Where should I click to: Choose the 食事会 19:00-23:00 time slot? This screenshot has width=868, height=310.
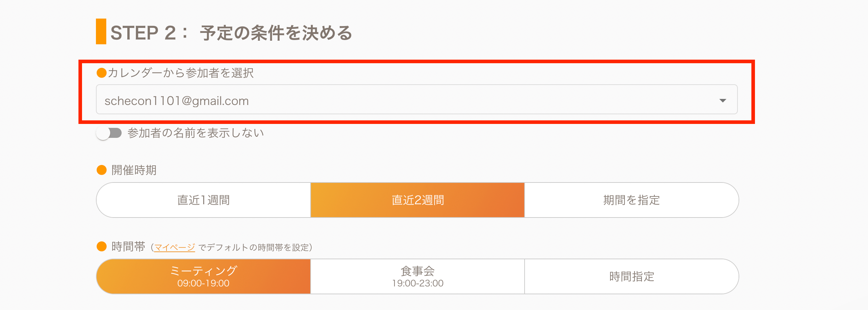[x=418, y=276]
